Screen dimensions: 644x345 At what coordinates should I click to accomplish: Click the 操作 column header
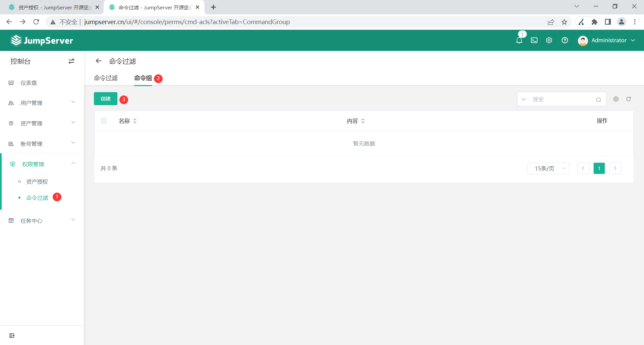click(602, 121)
